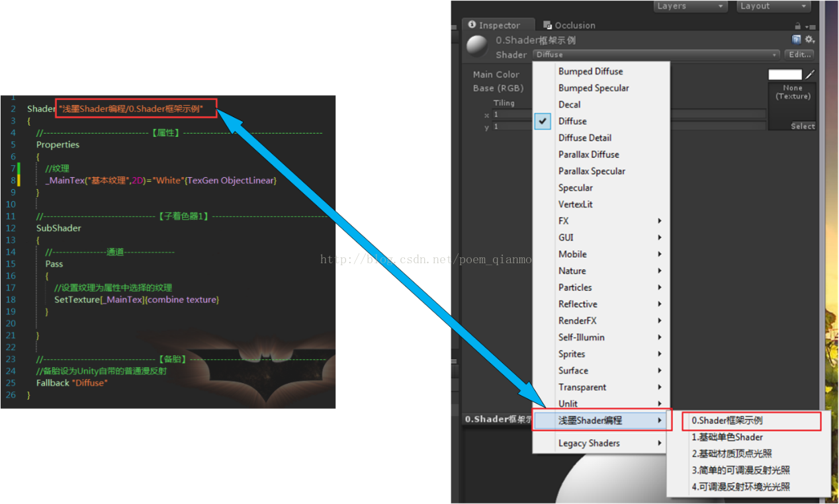Expand the Sprites shader submenu
The image size is (839, 504).
[602, 354]
